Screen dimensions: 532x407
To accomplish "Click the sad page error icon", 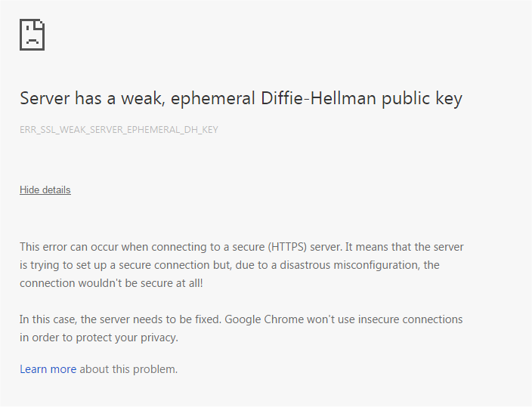I will click(32, 35).
